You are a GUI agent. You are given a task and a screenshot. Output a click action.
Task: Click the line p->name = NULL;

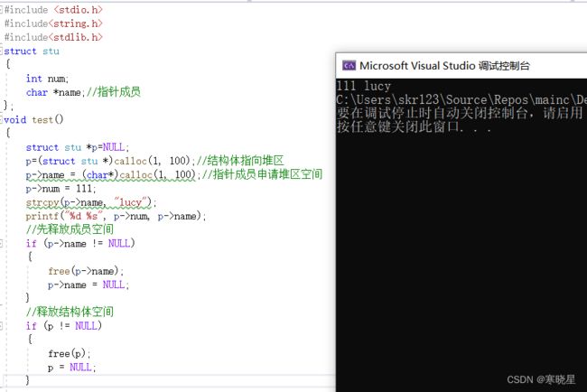[89, 285]
